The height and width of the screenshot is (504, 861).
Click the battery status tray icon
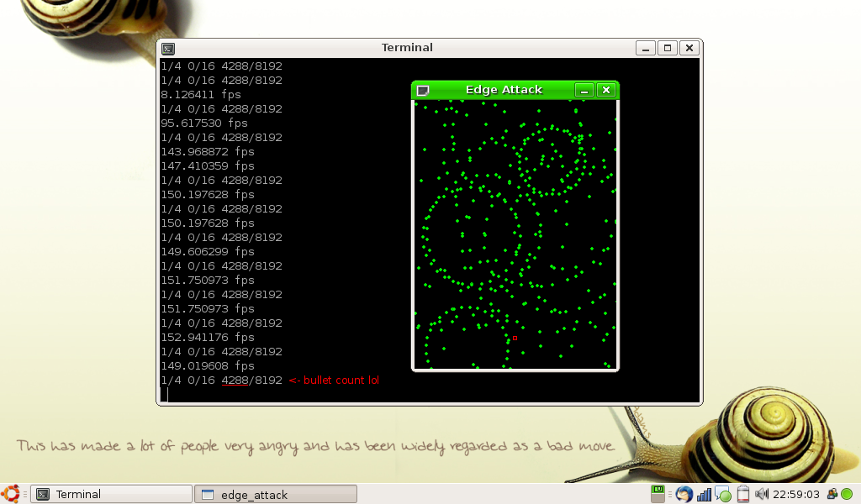click(742, 494)
